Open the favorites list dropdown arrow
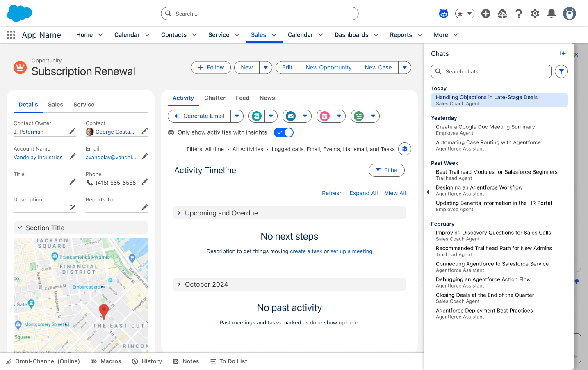Viewport: 588px width, 370px height. (x=470, y=14)
